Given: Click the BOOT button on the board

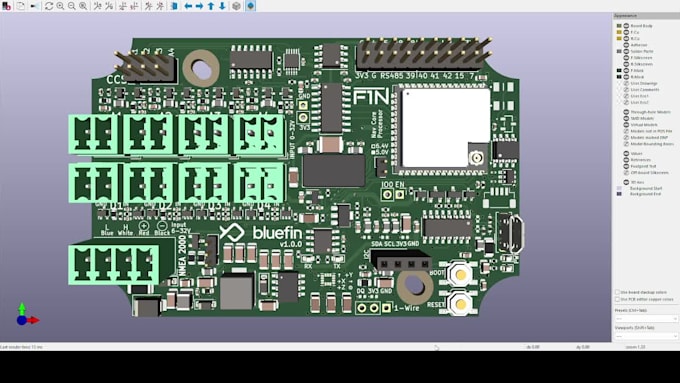Looking at the screenshot, I should pyautogui.click(x=461, y=274).
